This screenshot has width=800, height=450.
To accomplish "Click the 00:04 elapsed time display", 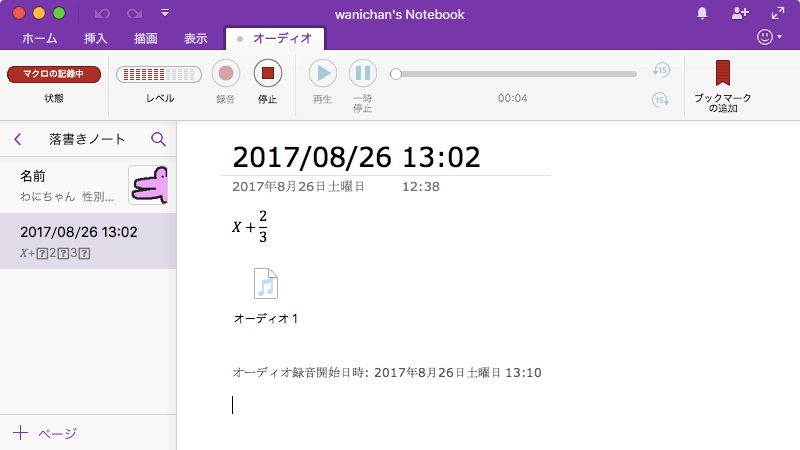I will pos(512,98).
